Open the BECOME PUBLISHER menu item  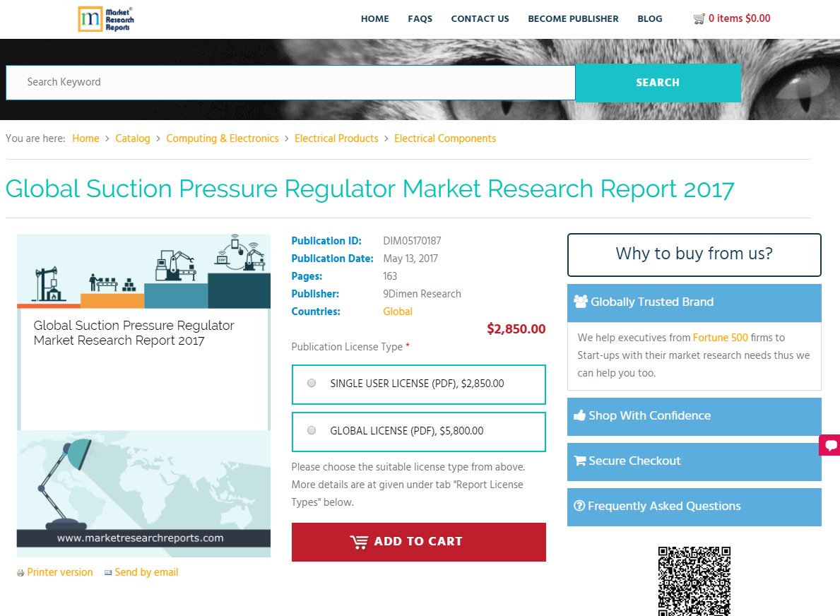pyautogui.click(x=573, y=19)
